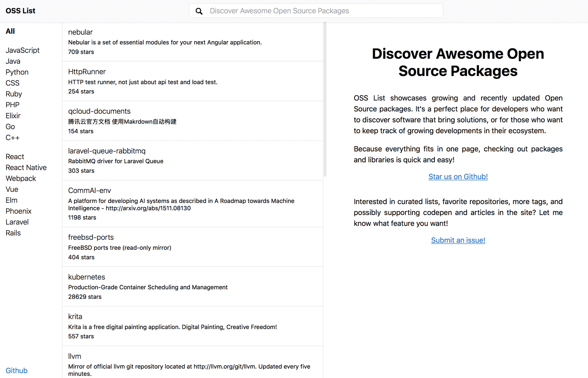Screen dimensions: 588x378
Task: Click the Github link in sidebar
Action: 17,371
